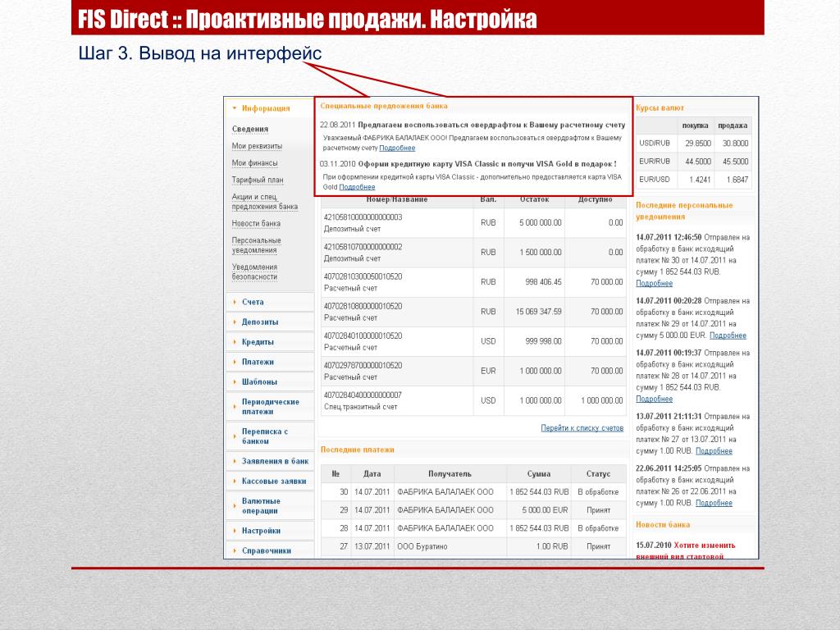Select deposit account 42105810700000000002
Image resolution: width=840 pixels, height=630 pixels.
click(363, 247)
